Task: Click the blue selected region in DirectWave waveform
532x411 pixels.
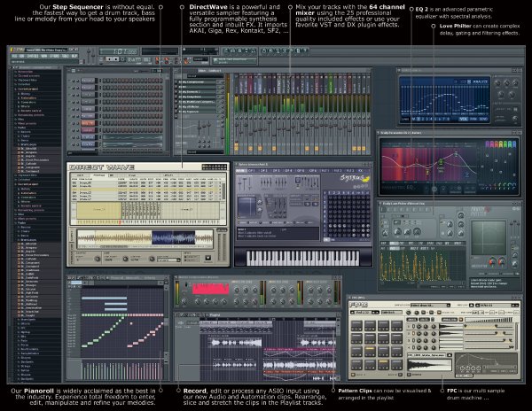Action: (x=174, y=238)
